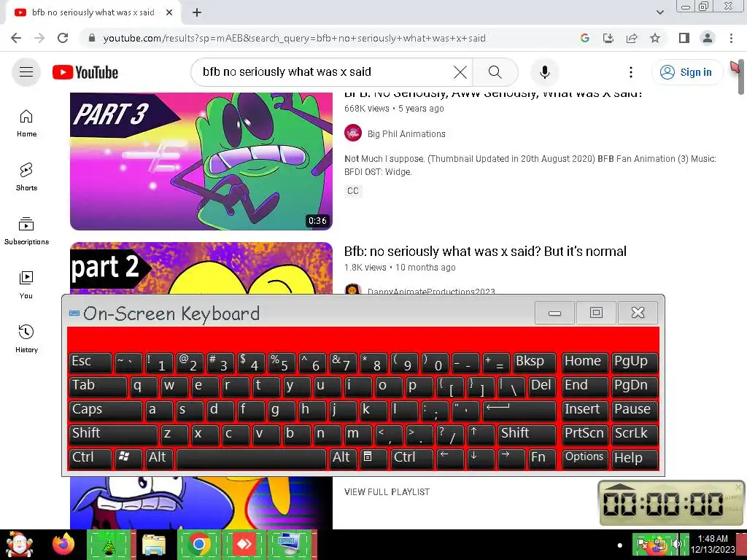747x560 pixels.
Task: Click Options key on On-Screen Keyboard
Action: tap(584, 458)
